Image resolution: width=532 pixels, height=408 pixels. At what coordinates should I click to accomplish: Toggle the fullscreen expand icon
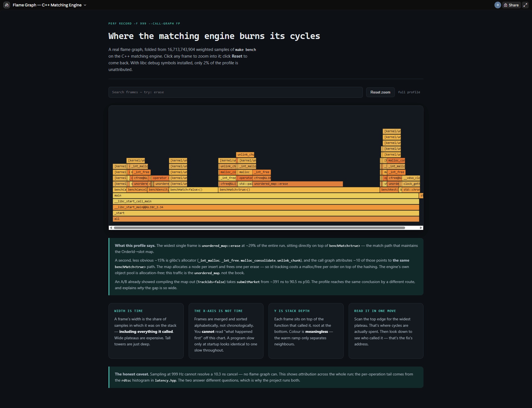tap(525, 5)
